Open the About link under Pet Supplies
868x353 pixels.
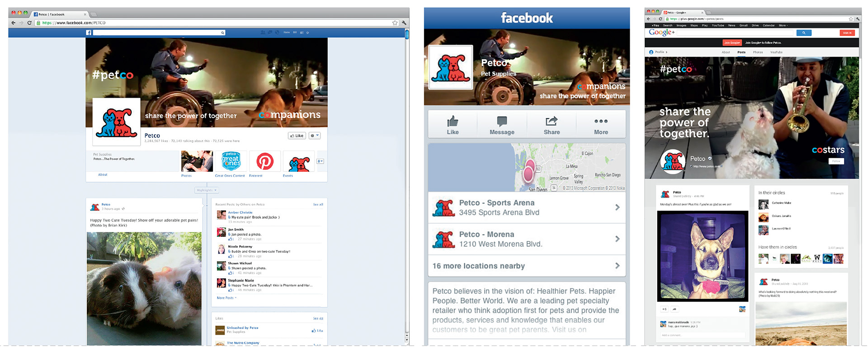pyautogui.click(x=103, y=174)
